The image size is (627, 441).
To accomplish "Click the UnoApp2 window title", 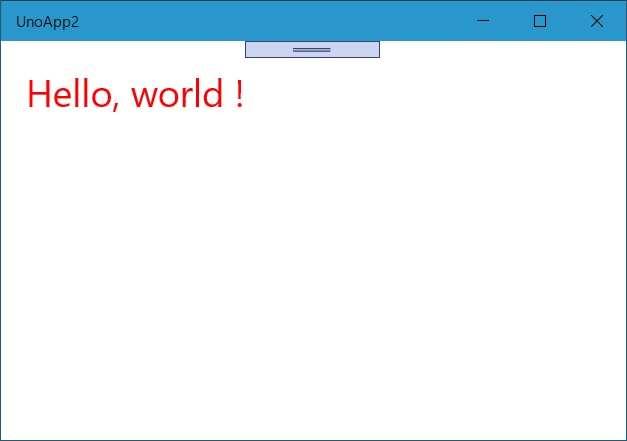I will tap(47, 22).
